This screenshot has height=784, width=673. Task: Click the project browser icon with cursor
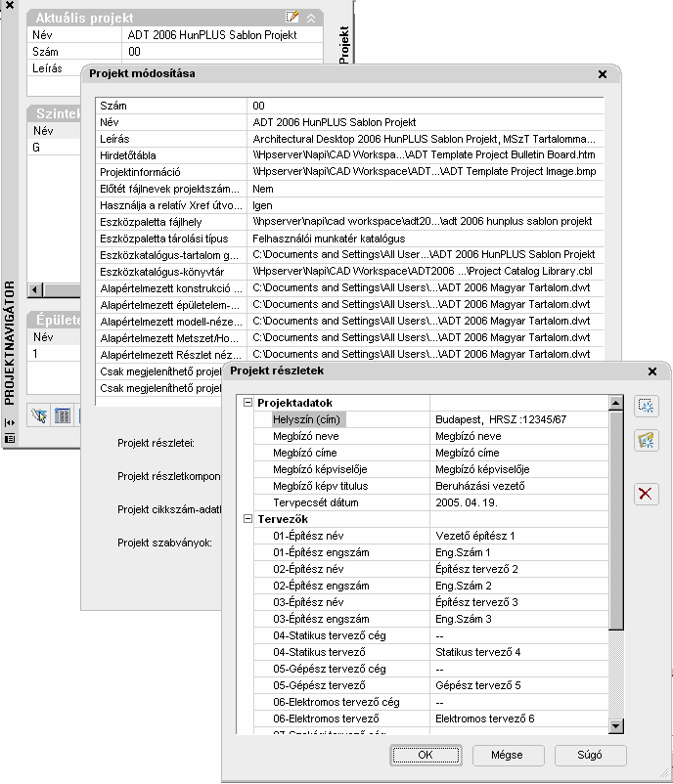(39, 416)
